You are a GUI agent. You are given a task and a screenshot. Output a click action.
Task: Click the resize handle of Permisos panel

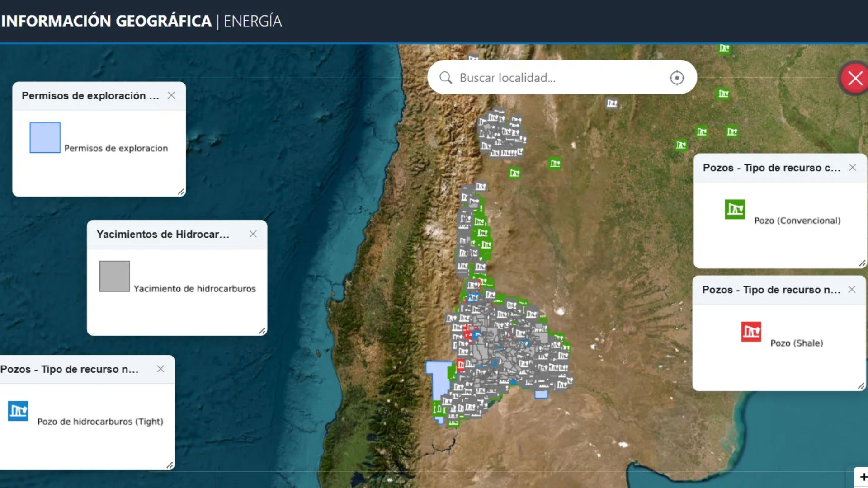(181, 192)
